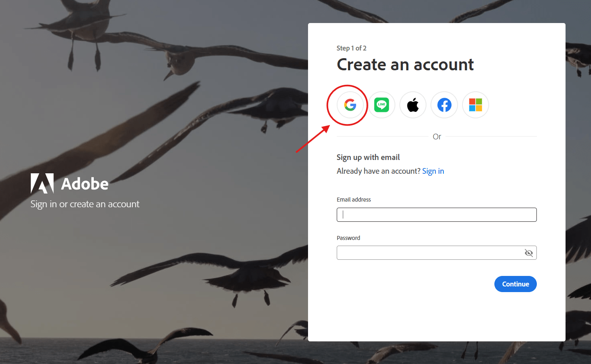Focus the Password input field
Screen dimensions: 591x364
point(437,253)
